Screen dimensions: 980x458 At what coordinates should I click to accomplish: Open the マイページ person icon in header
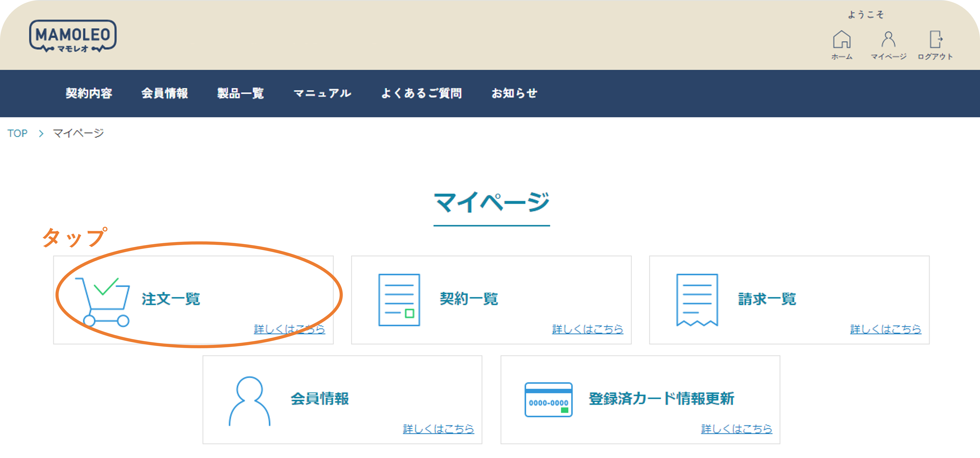pyautogui.click(x=888, y=39)
